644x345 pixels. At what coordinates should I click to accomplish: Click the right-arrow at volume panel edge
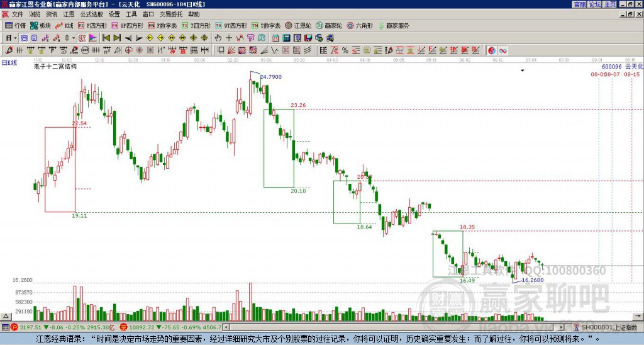point(638,316)
